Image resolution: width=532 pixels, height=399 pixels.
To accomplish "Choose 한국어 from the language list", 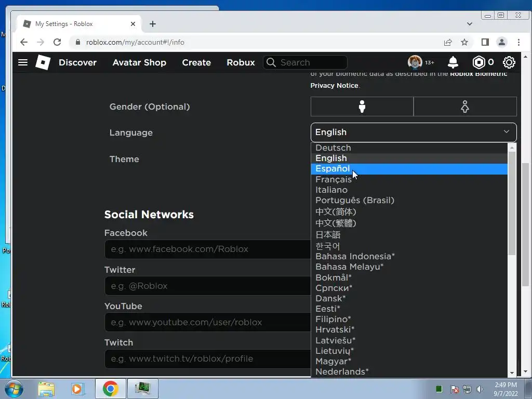I will 409,246.
